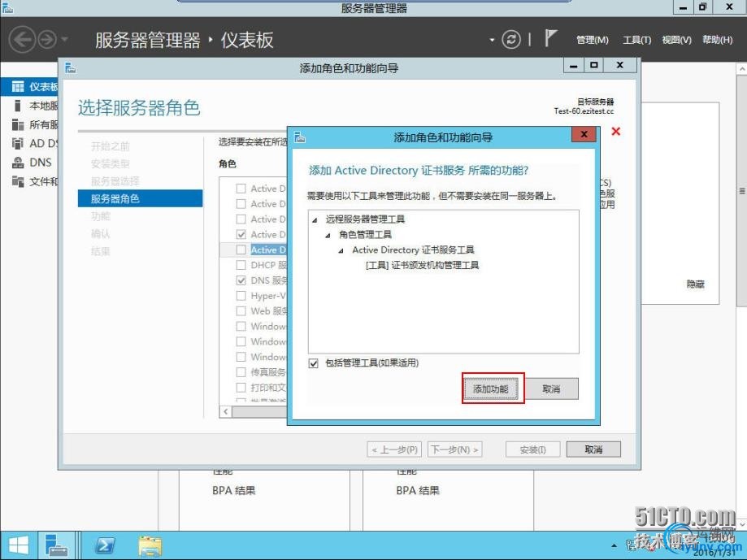Image resolution: width=747 pixels, height=560 pixels.
Task: Open the 视图(V) menu
Action: pos(676,40)
